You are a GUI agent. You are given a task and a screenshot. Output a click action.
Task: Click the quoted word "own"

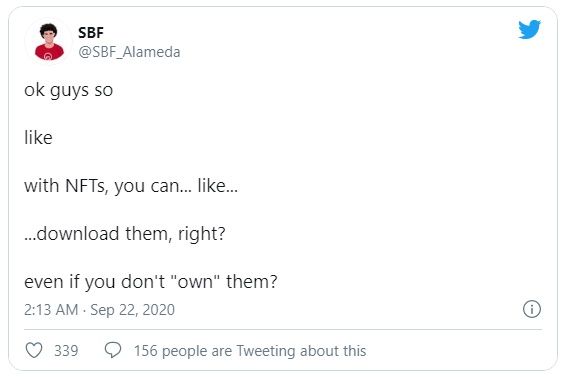click(195, 281)
